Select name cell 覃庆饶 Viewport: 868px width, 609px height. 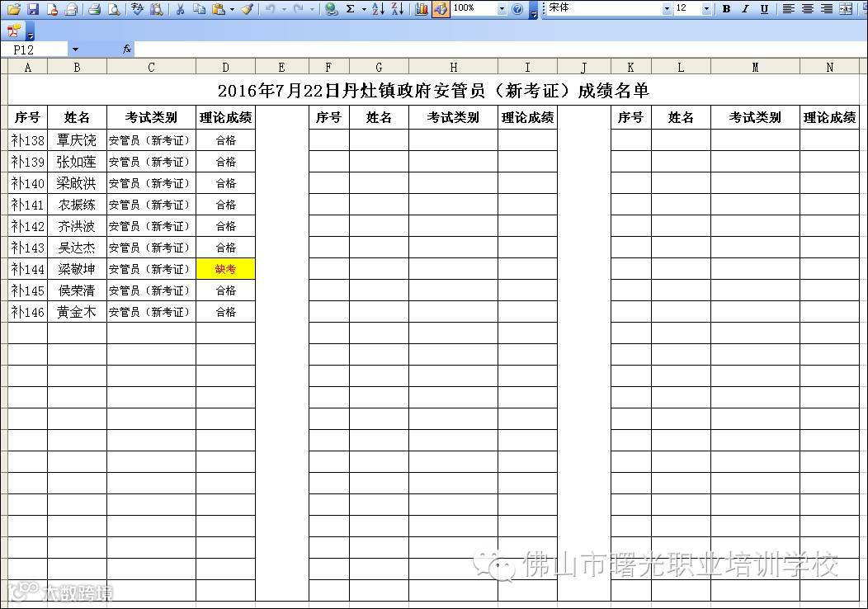click(77, 140)
